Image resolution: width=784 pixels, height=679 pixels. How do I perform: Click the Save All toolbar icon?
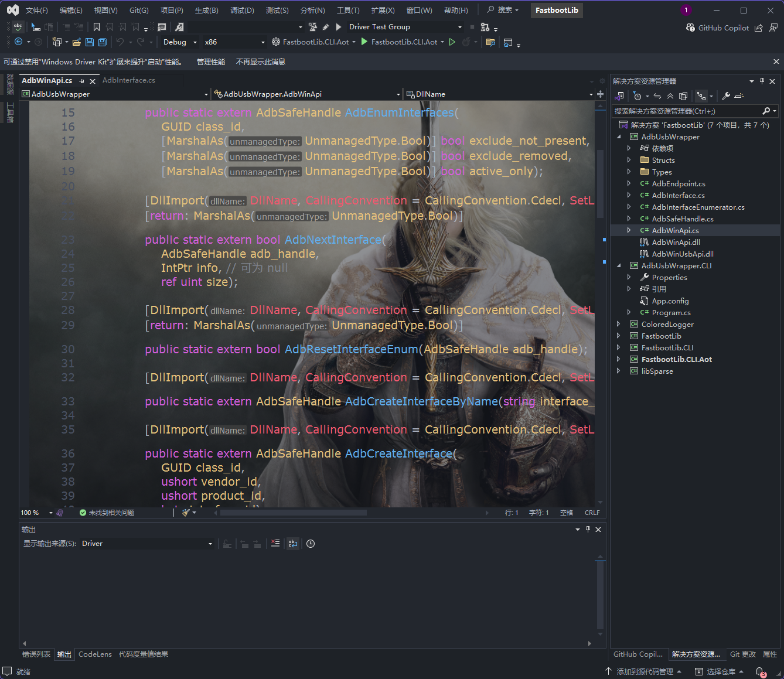(102, 42)
